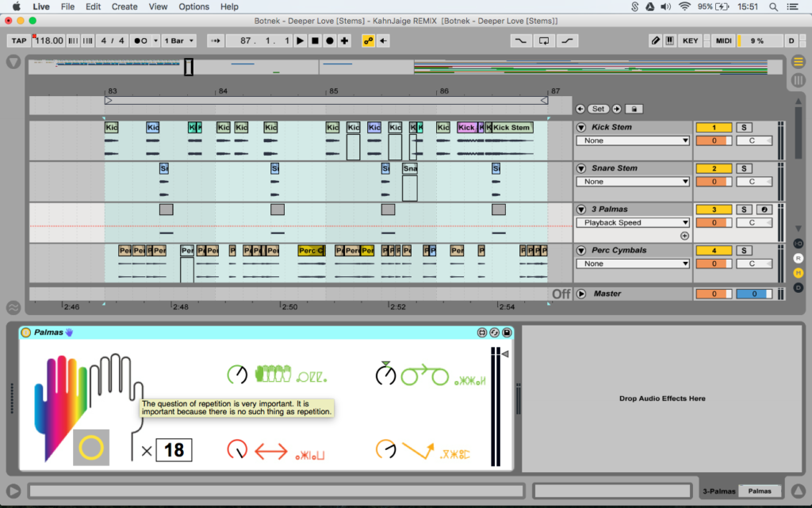Screen dimensions: 812x508
Task: Click the Follow playback arrow icon
Action: (216, 40)
